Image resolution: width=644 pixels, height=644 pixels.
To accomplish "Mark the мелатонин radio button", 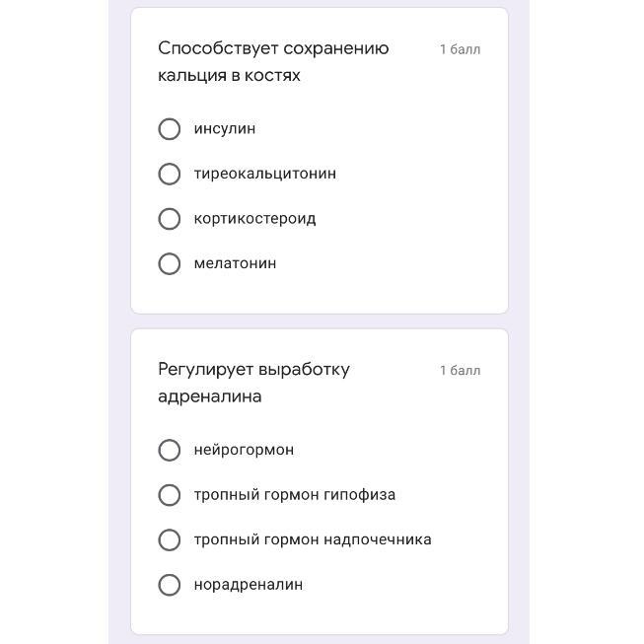I will point(170,263).
